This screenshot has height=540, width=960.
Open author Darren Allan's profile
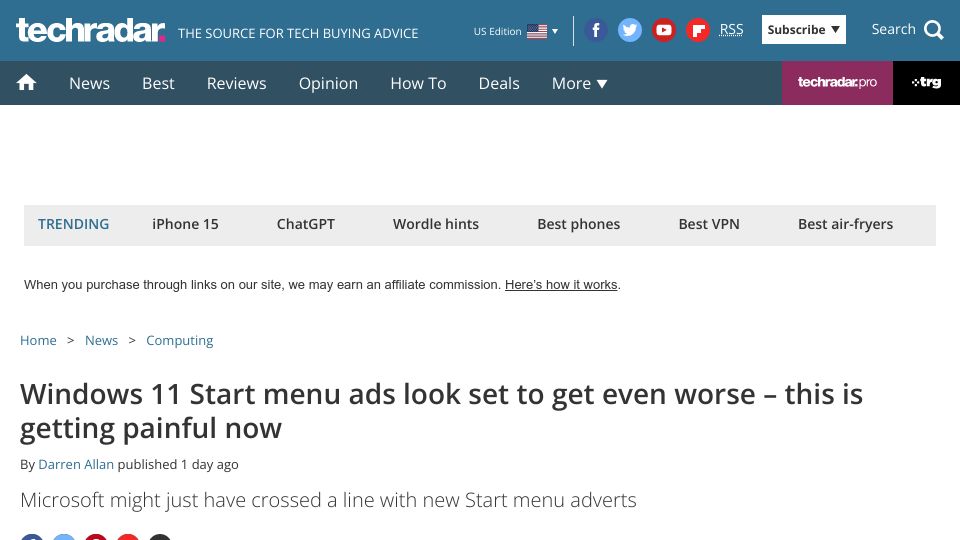76,465
